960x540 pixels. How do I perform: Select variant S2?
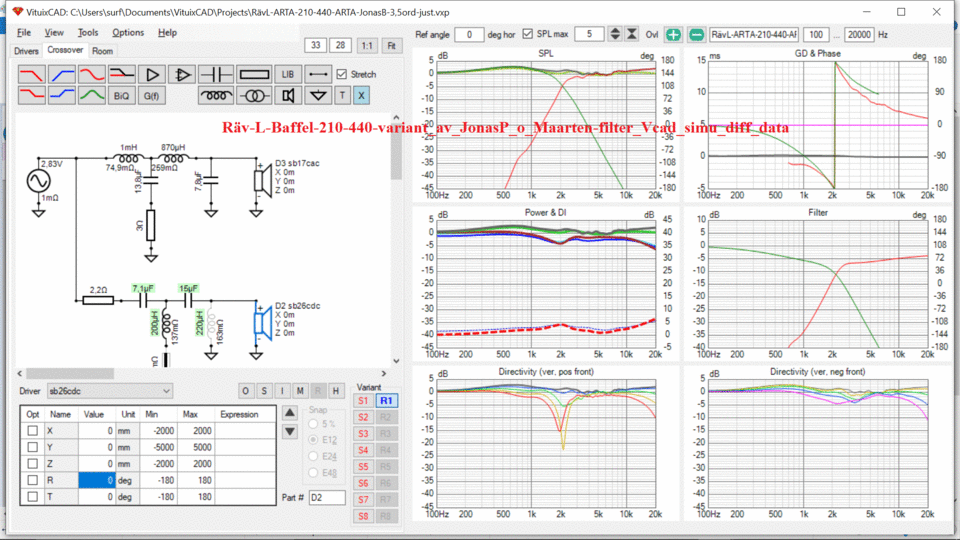click(363, 418)
